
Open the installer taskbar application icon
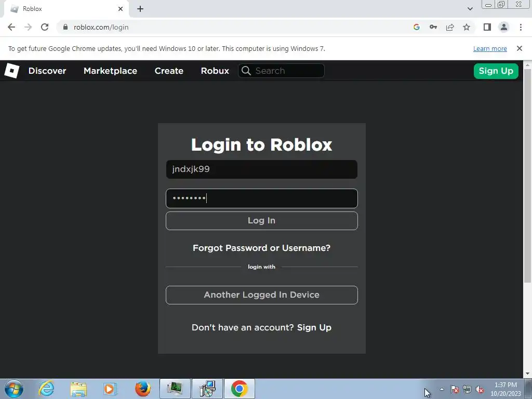[x=207, y=389]
